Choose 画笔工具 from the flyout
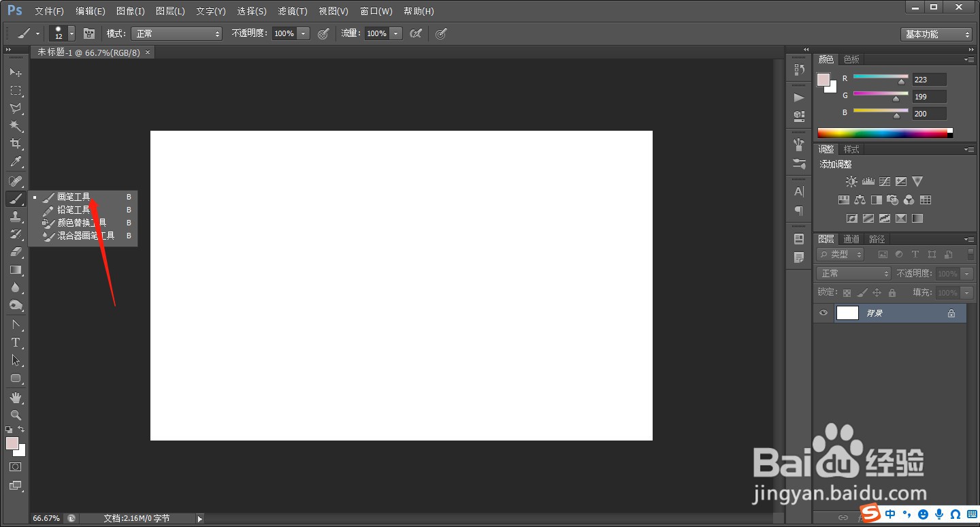Screen dimensions: 980x527 point(83,197)
